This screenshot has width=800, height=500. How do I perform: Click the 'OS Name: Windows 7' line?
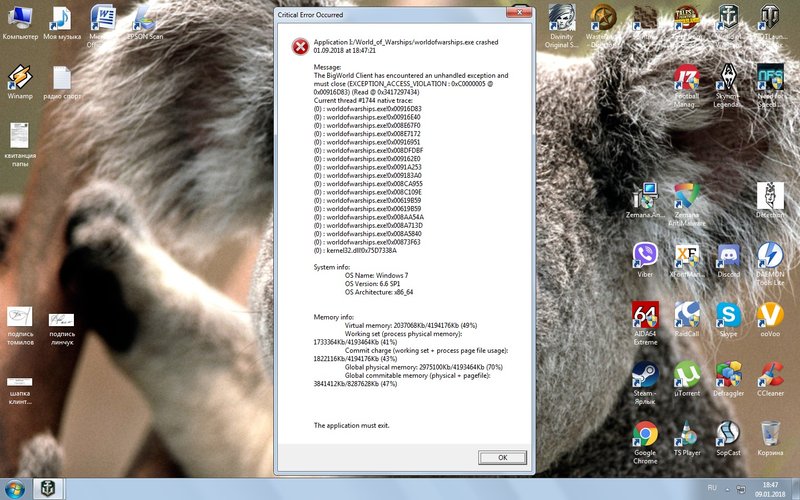tap(377, 276)
